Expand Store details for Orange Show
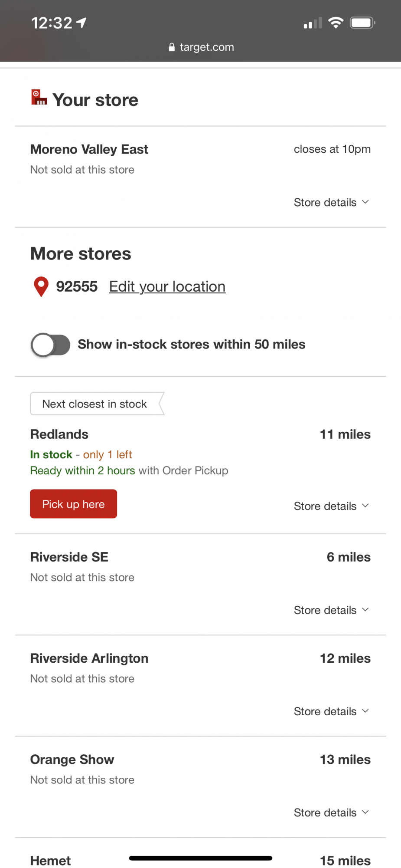 331,812
